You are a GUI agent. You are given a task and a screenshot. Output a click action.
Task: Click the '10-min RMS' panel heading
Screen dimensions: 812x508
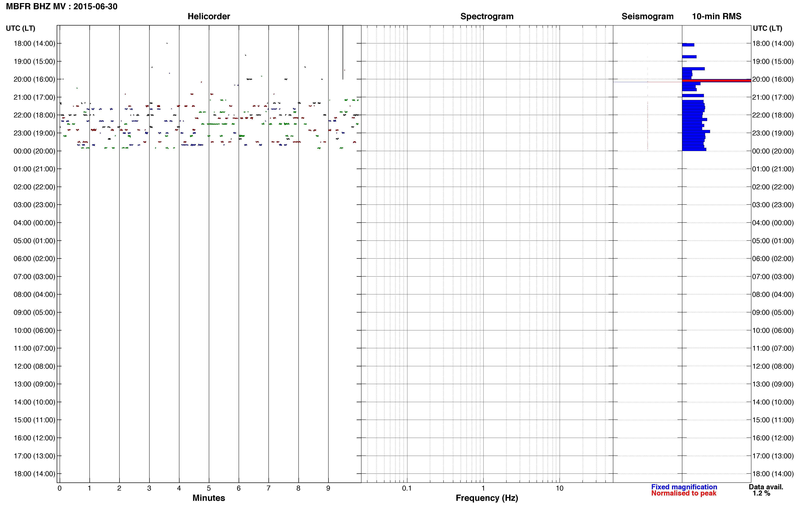click(x=717, y=16)
